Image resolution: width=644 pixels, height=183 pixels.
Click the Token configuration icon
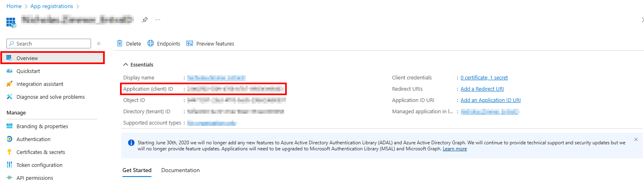pyautogui.click(x=9, y=165)
